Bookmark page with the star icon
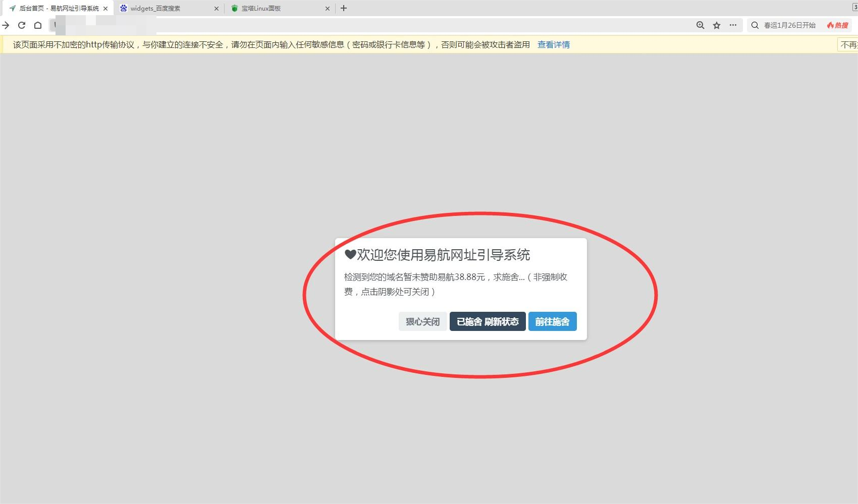The image size is (858, 504). click(717, 25)
